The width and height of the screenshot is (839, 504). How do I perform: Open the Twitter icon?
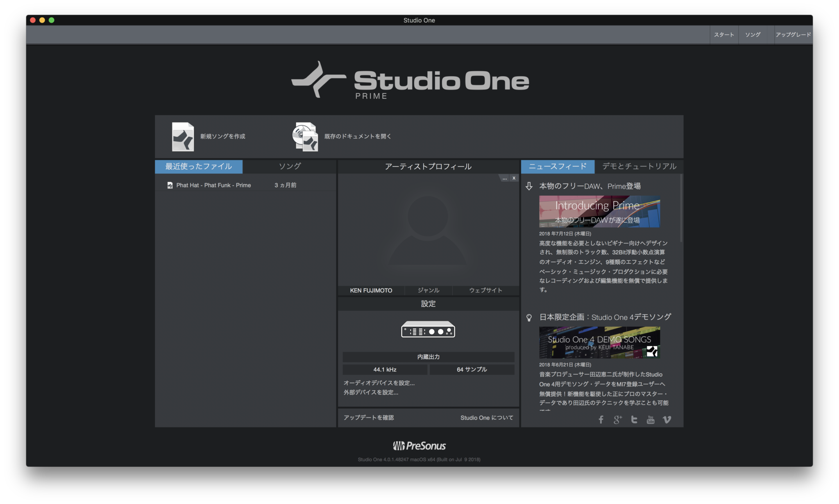coord(633,419)
